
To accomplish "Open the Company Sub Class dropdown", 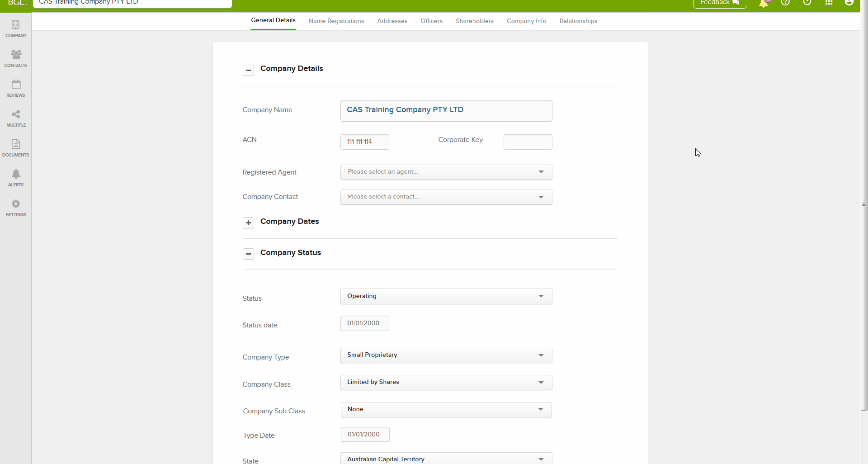I will tap(446, 409).
